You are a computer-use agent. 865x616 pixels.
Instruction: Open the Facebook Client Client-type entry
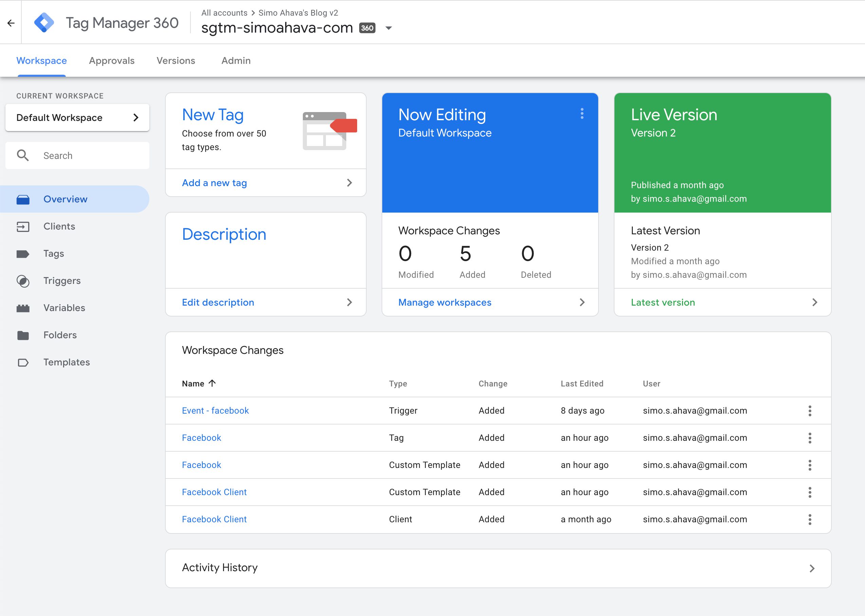click(214, 519)
